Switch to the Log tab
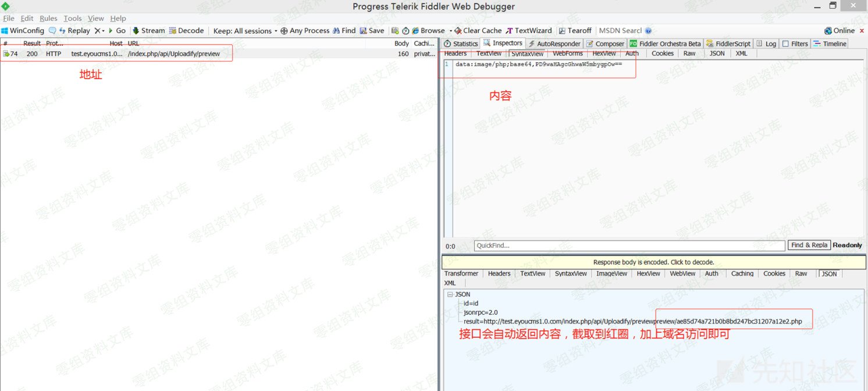 click(766, 44)
